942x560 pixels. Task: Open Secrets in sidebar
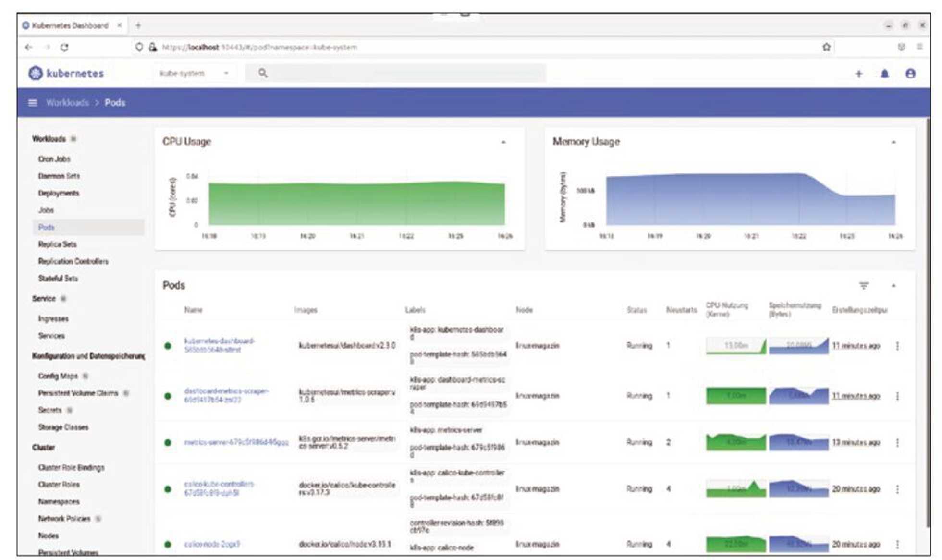click(x=50, y=410)
